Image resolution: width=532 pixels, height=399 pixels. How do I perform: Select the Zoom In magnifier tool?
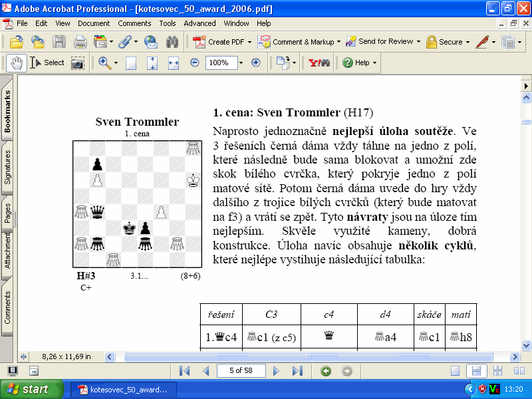(104, 63)
